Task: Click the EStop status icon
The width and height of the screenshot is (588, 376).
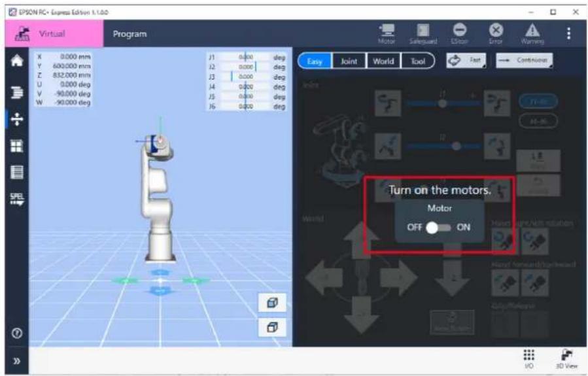Action: [459, 34]
